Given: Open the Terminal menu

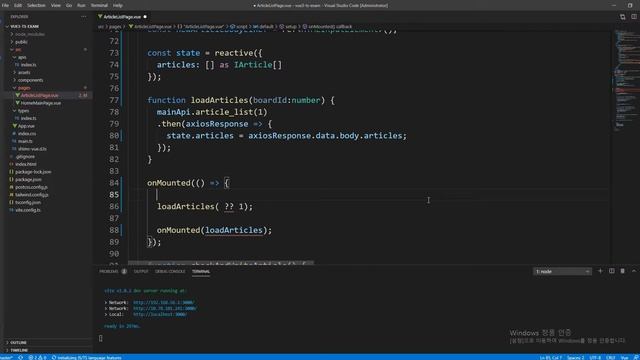Looking at the screenshot, I should click(x=99, y=5).
